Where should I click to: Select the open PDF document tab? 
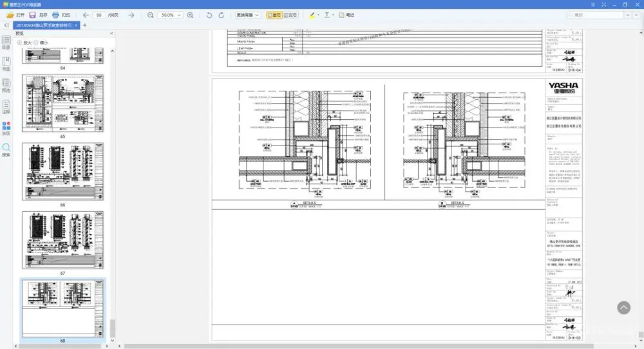pos(44,25)
